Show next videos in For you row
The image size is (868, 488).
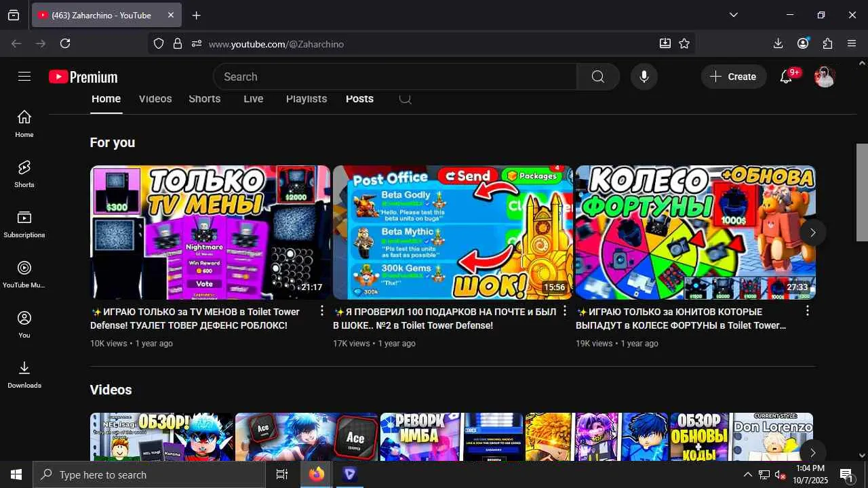click(812, 232)
